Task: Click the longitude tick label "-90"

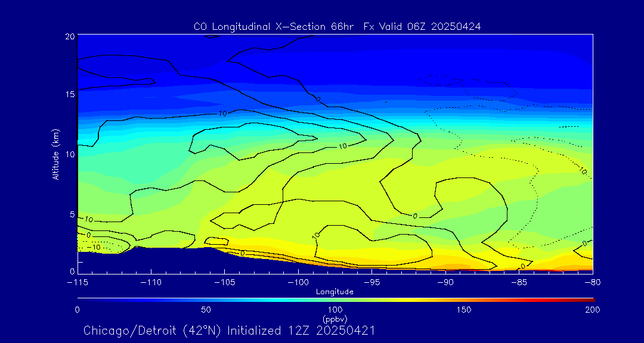Action: coord(445,283)
